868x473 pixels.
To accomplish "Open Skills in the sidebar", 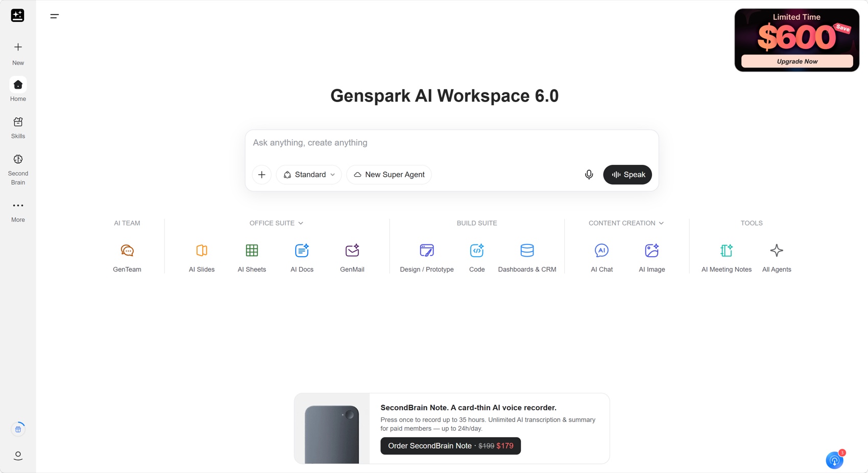I will tap(18, 128).
